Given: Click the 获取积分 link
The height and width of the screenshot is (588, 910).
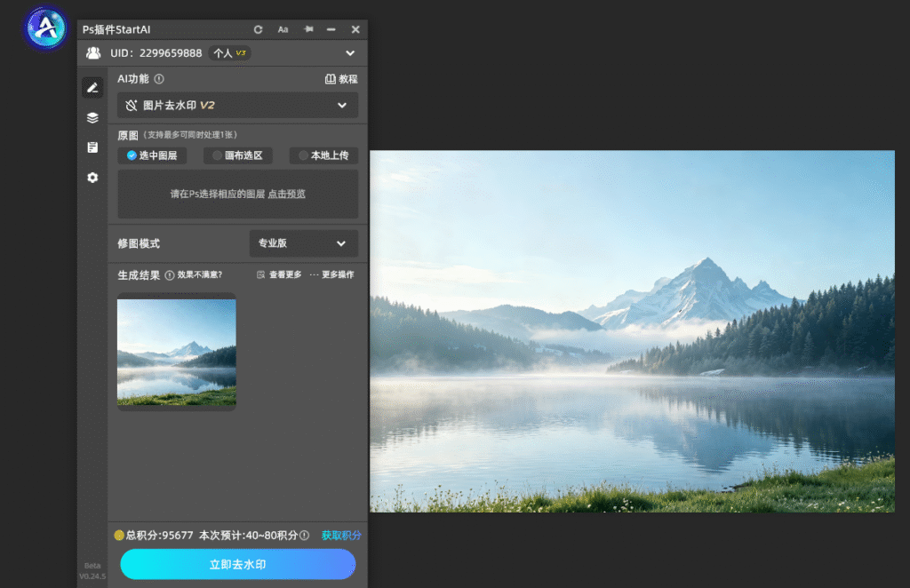Looking at the screenshot, I should pyautogui.click(x=341, y=536).
